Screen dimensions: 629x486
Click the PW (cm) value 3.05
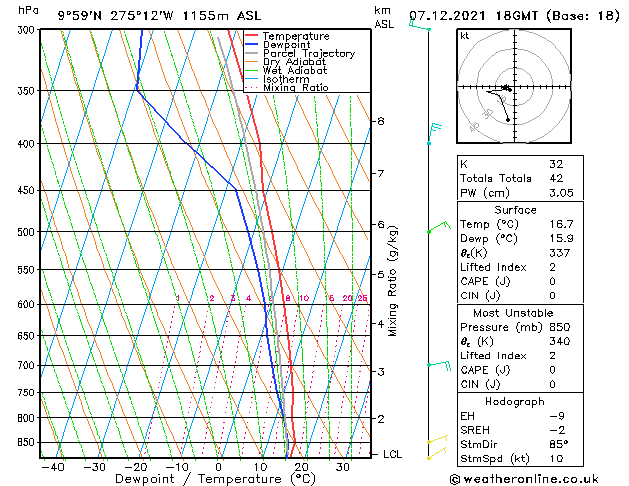(x=561, y=193)
